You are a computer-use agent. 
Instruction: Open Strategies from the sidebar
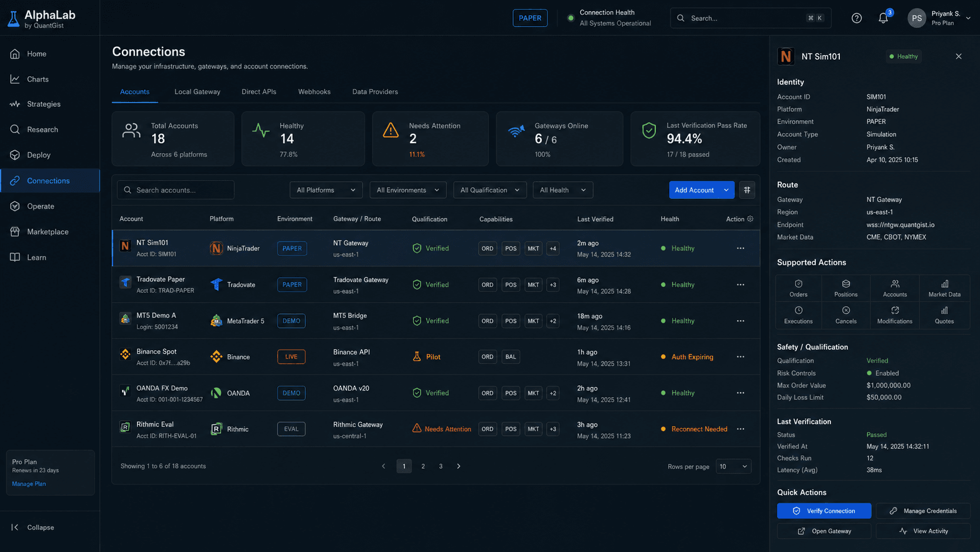(50, 104)
